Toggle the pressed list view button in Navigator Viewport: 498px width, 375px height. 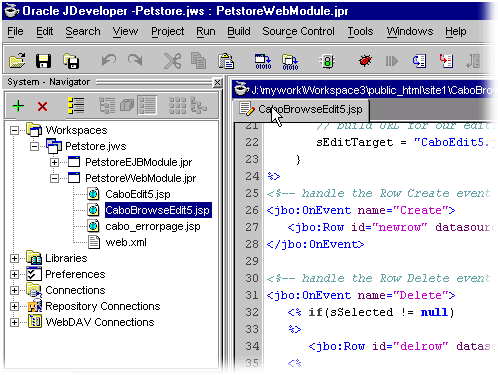(147, 105)
